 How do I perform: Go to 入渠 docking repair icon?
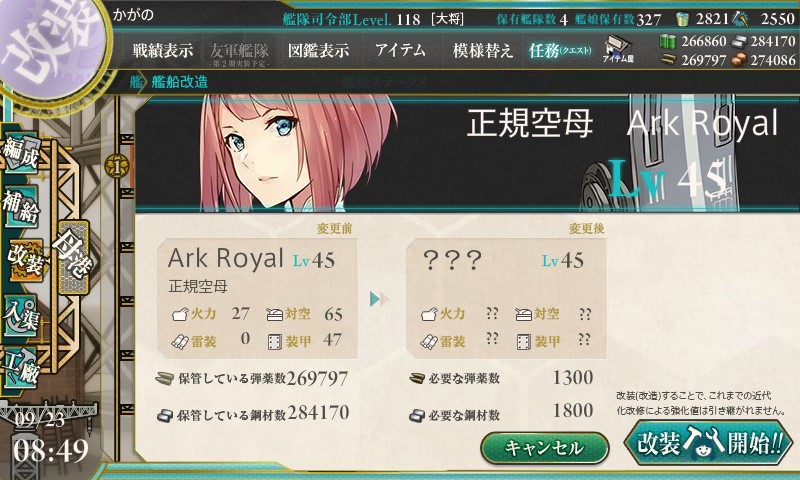[x=21, y=315]
